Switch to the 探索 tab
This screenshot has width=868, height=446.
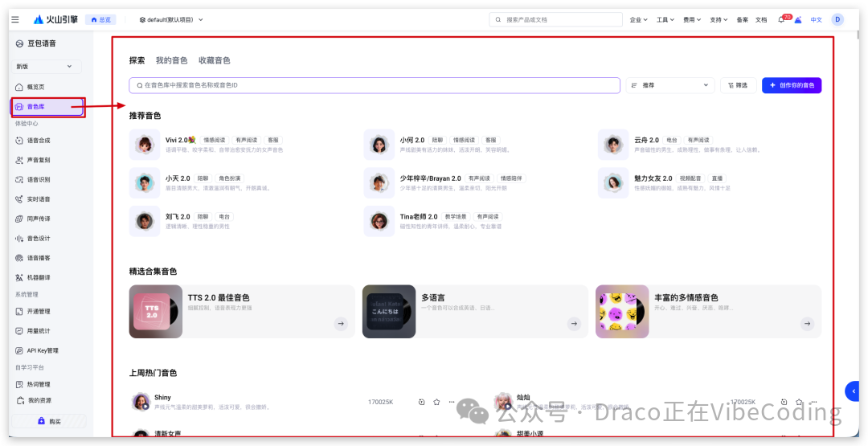(137, 60)
